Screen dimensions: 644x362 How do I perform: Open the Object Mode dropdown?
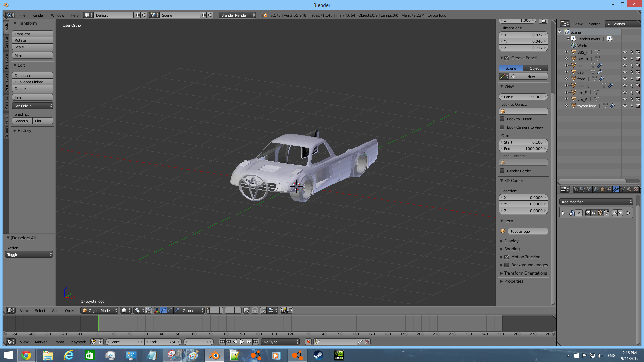tap(100, 310)
